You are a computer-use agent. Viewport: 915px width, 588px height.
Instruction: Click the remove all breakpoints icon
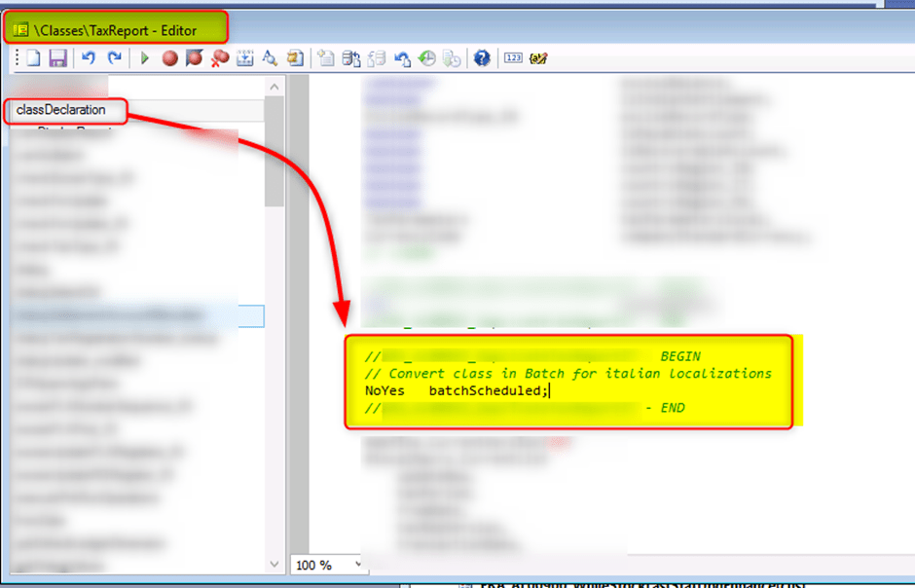coord(220,58)
